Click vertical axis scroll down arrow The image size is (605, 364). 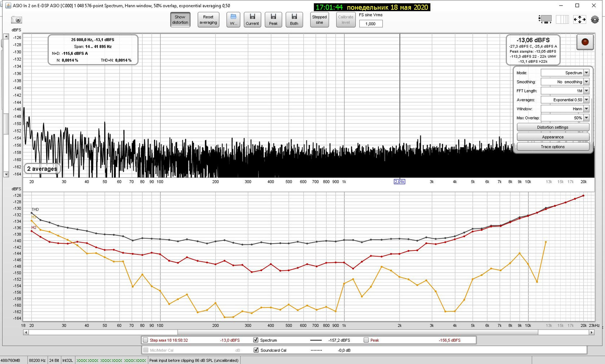tap(6, 174)
